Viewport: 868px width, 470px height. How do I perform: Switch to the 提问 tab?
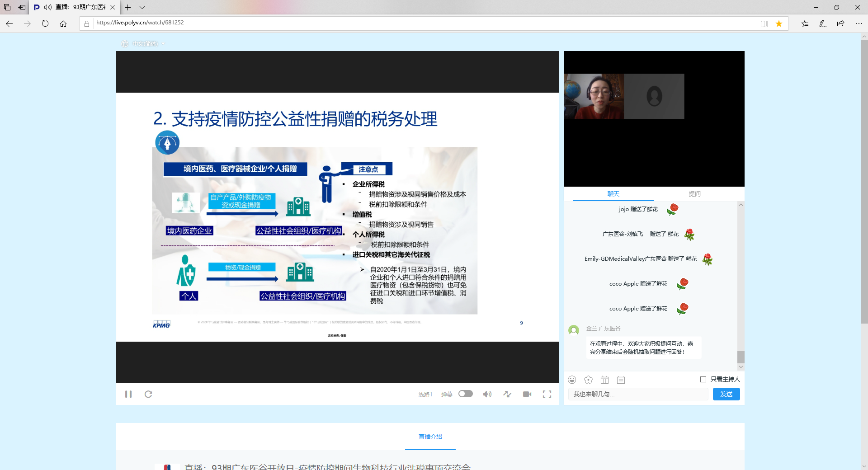click(x=694, y=194)
